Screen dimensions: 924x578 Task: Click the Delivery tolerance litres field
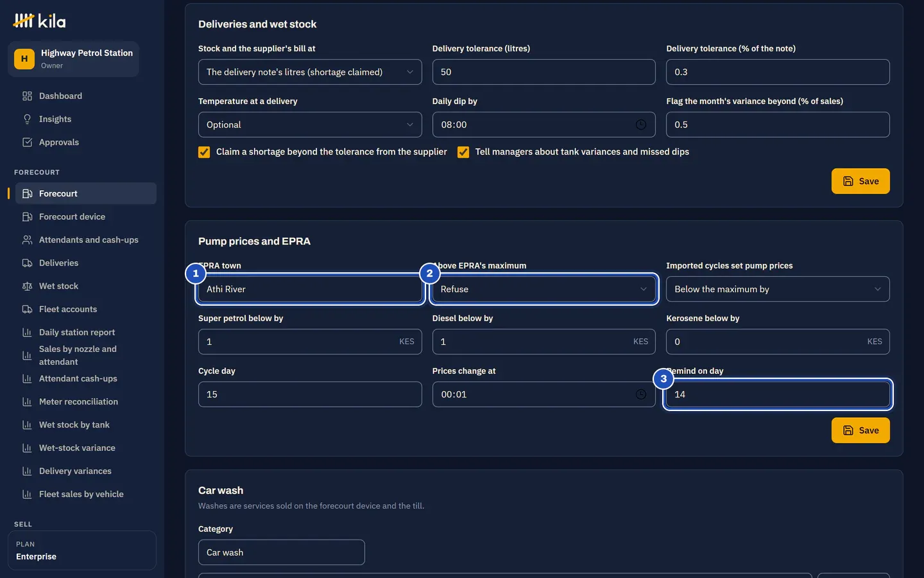pos(543,72)
